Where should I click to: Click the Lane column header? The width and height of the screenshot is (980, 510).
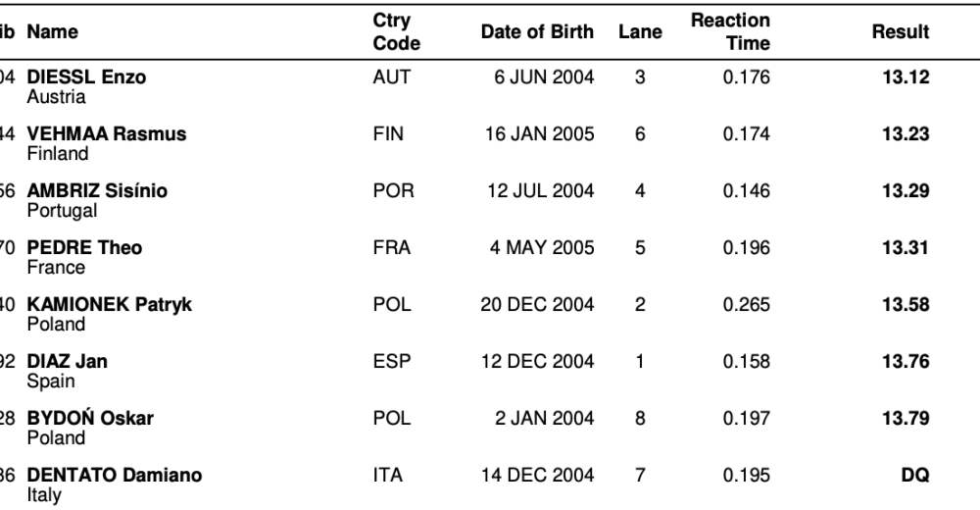640,32
